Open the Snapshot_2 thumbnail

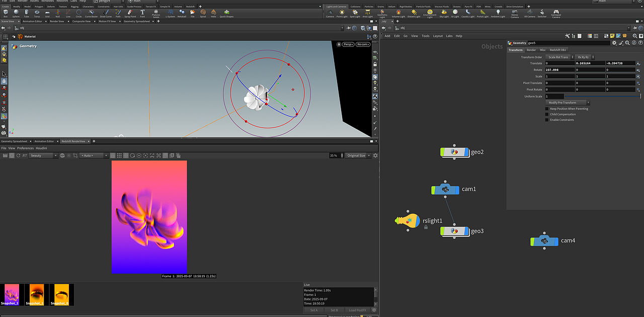[x=12, y=294]
